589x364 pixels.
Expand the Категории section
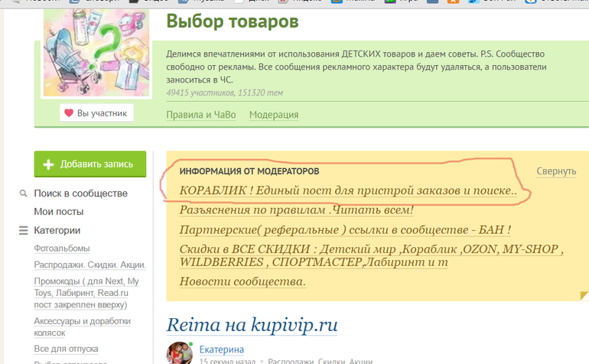tap(57, 230)
